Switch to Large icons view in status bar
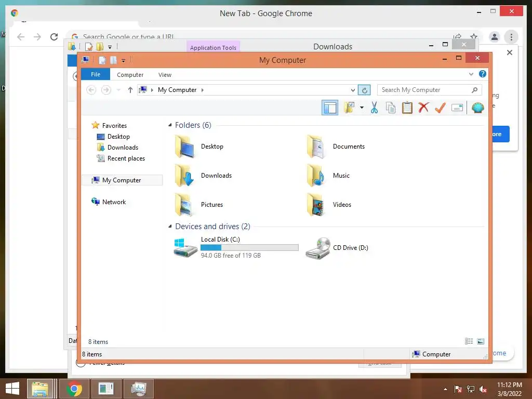Screen dimensions: 532x399 coord(481,341)
